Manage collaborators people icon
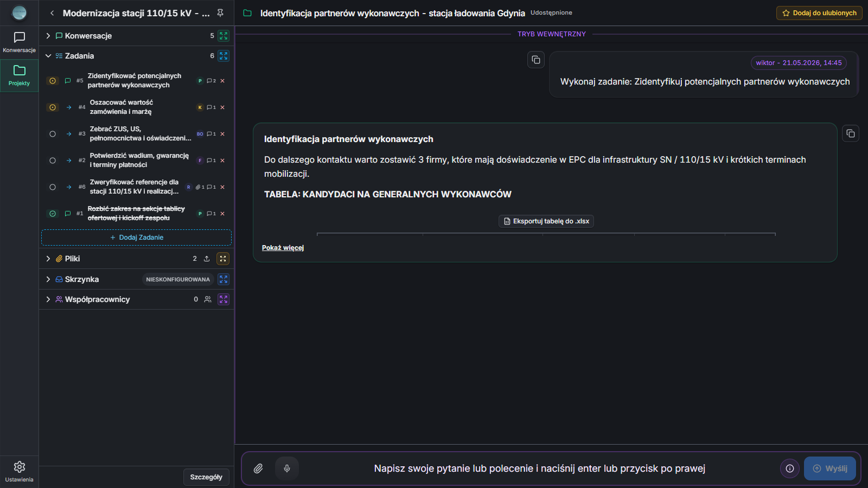The image size is (868, 488). click(x=208, y=299)
